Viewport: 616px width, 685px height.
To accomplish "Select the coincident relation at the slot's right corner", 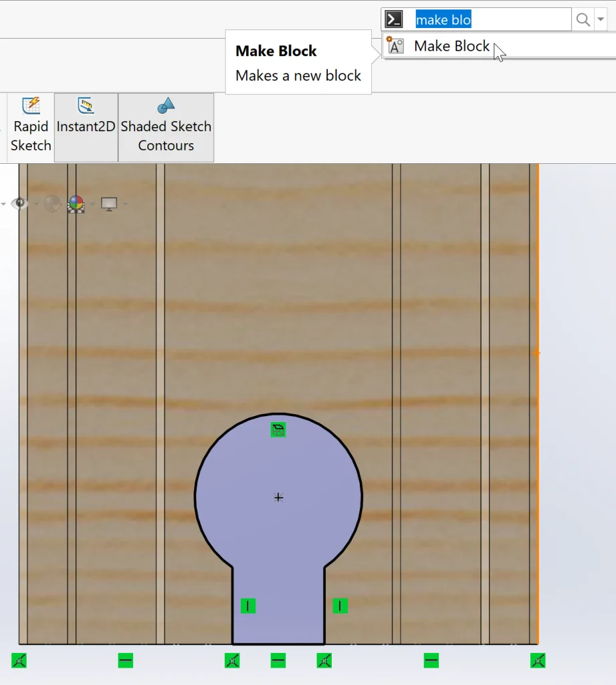I will coord(324,660).
